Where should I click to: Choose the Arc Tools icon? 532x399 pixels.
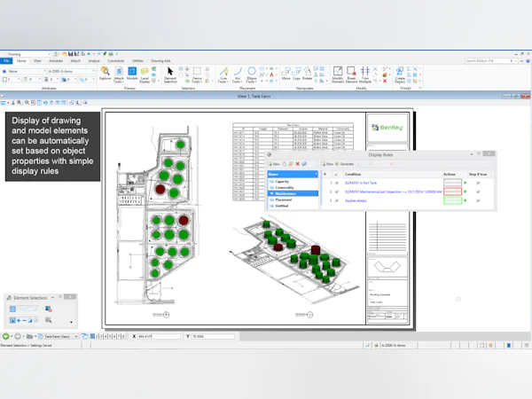238,74
